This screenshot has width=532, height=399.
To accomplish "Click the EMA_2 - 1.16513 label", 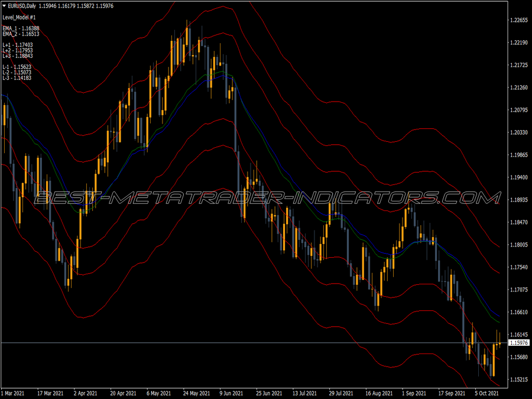I will 21,34.
